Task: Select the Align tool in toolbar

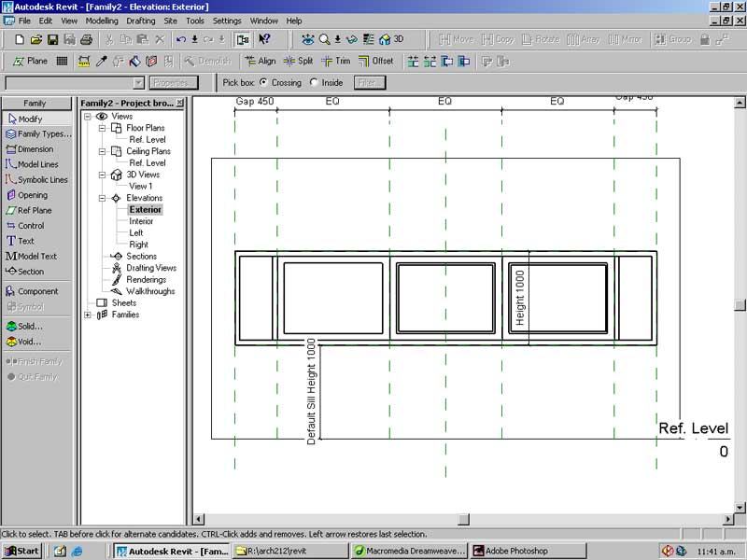Action: [260, 62]
